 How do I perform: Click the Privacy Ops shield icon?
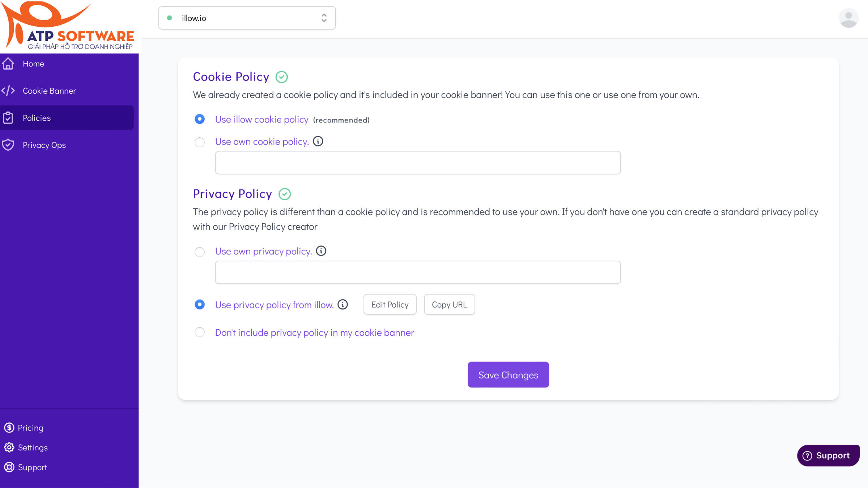(8, 145)
